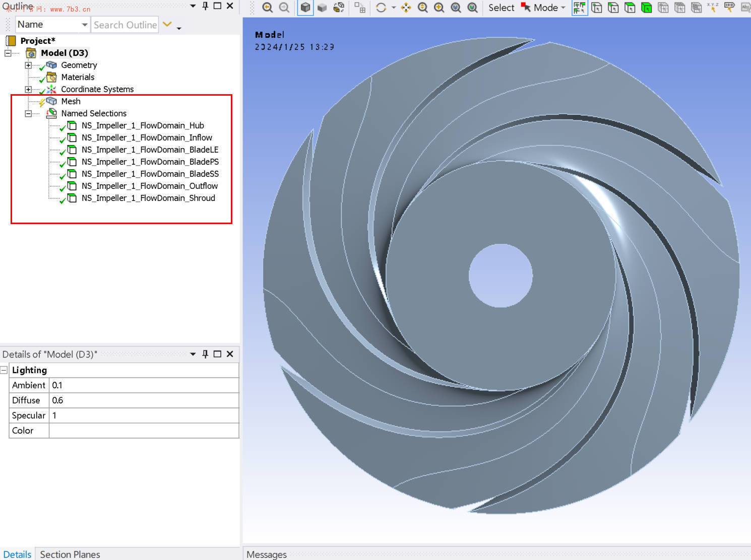This screenshot has height=560, width=751.
Task: Select the Pan tool with four arrows
Action: 406,8
